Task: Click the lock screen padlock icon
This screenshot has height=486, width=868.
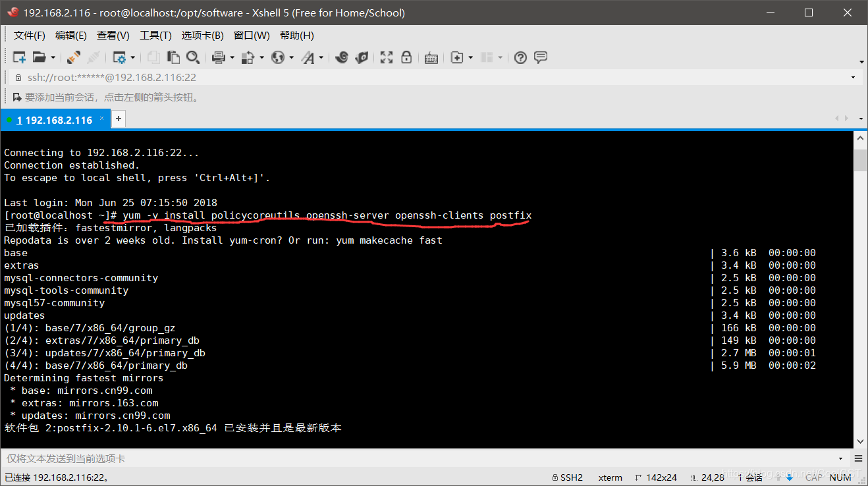Action: (x=406, y=58)
